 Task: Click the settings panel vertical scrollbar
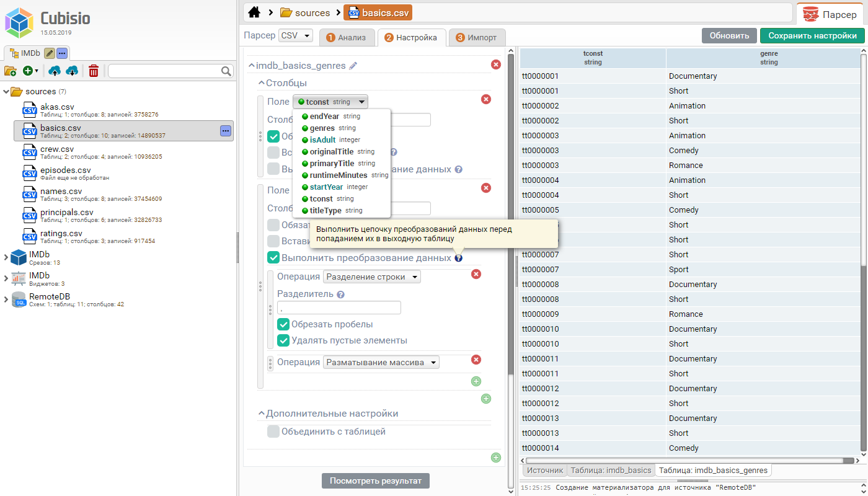coord(511,214)
